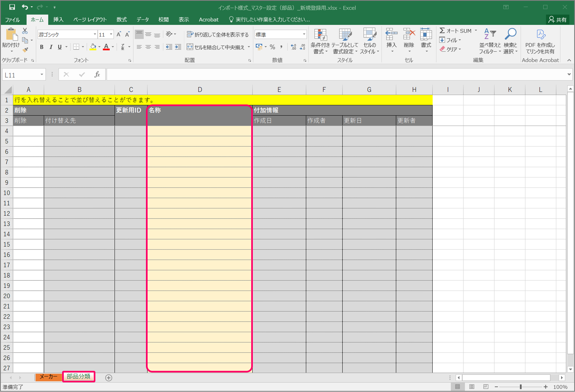Open the font name dropdown
Image resolution: width=575 pixels, height=392 pixels.
(x=95, y=34)
